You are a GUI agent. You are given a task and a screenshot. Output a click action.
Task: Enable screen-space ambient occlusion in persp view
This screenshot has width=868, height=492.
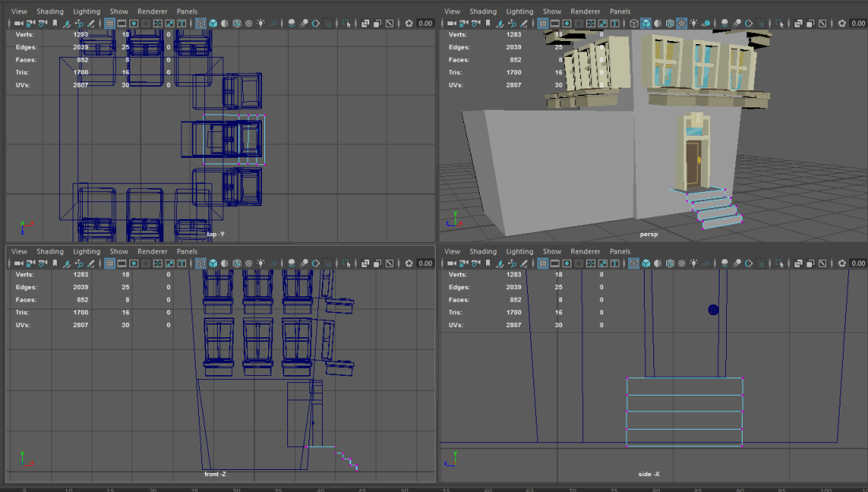724,23
